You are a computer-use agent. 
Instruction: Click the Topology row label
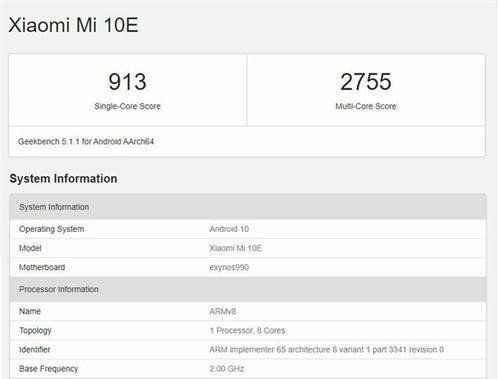coord(35,331)
